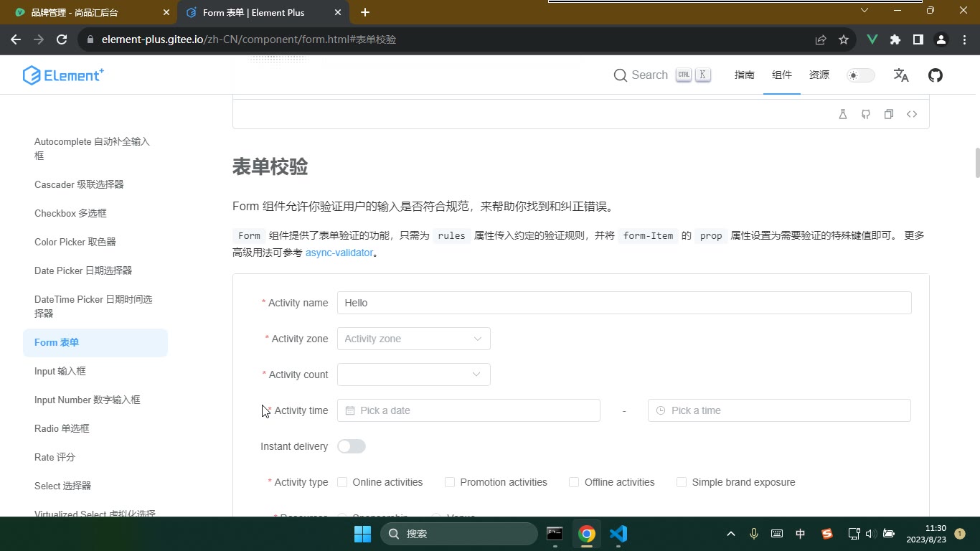Reload the page with refresh icon

(x=62, y=39)
